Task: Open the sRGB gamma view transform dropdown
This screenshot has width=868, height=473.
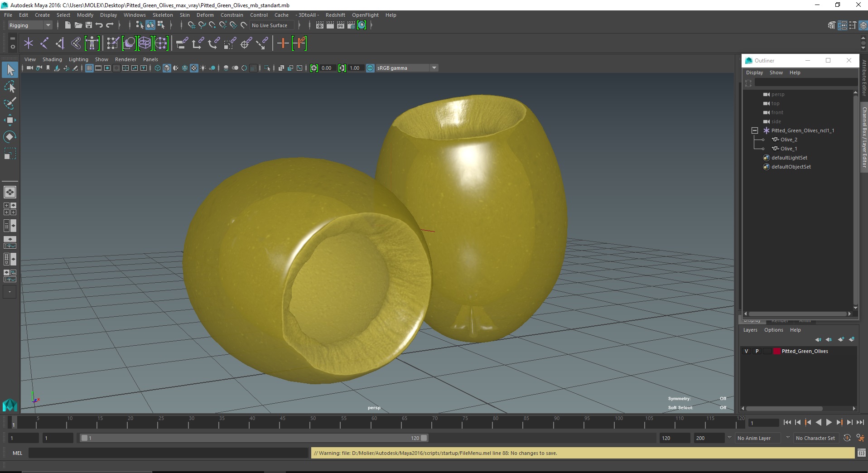Action: click(407, 68)
